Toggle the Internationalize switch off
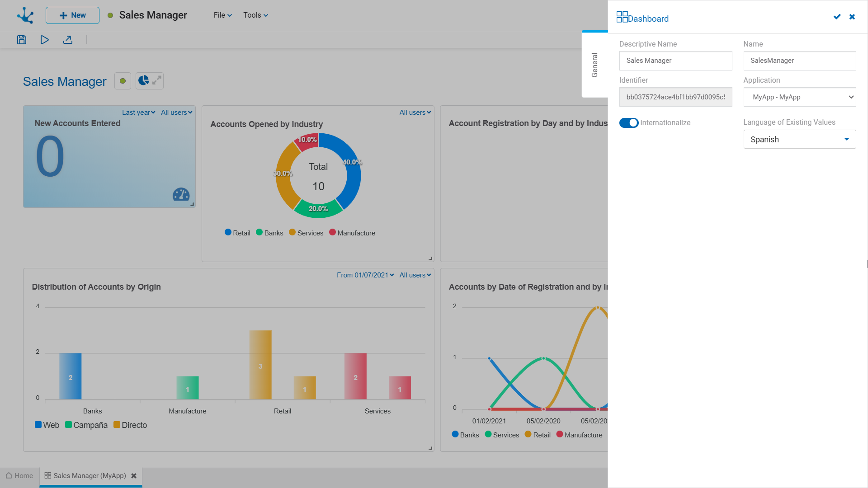Viewport: 868px width, 488px height. click(x=628, y=123)
